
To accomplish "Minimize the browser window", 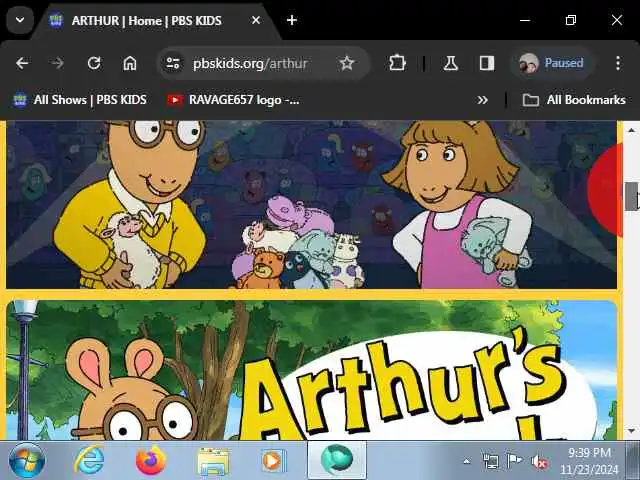I will tap(525, 20).
